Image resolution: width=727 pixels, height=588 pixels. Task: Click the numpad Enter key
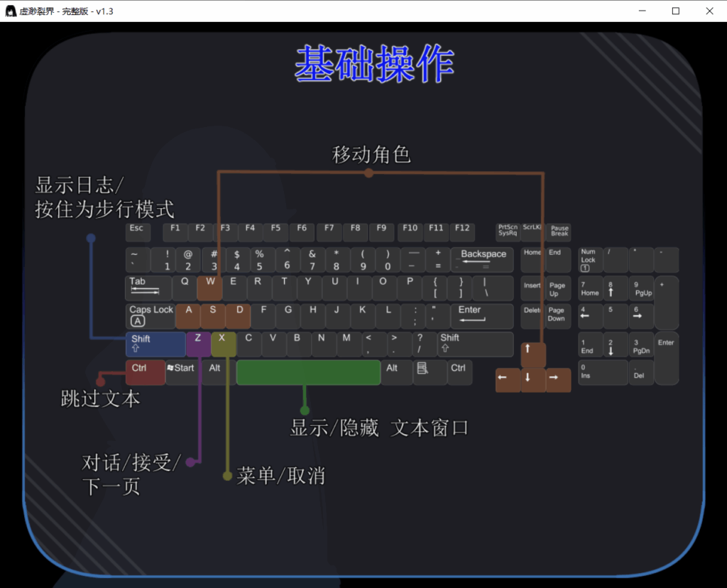tap(667, 359)
